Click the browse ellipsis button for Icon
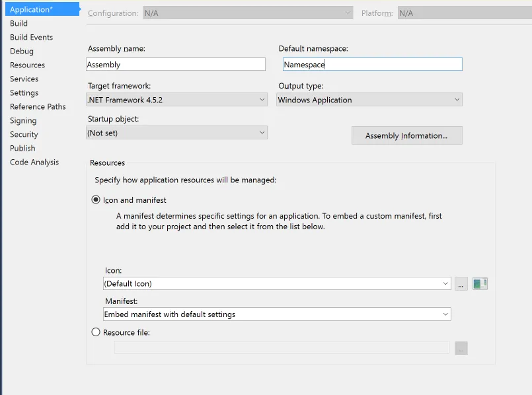 (x=461, y=284)
